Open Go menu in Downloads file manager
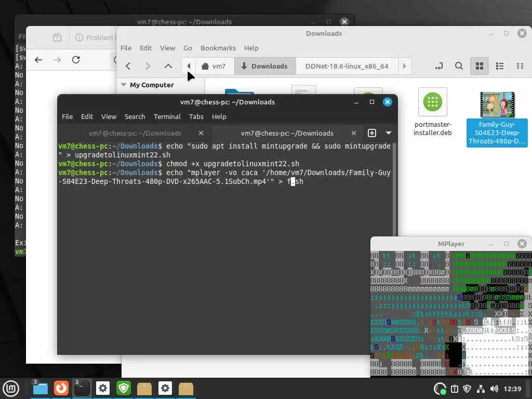The width and height of the screenshot is (532, 399). (188, 48)
